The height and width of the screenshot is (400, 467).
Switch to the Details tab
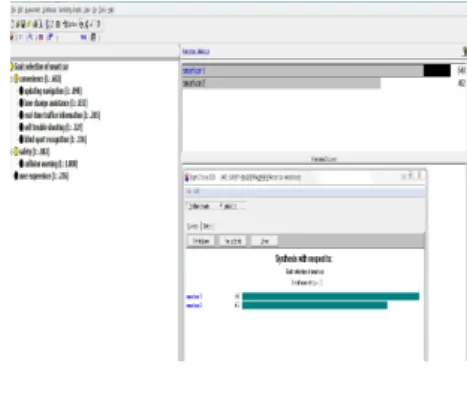(207, 226)
